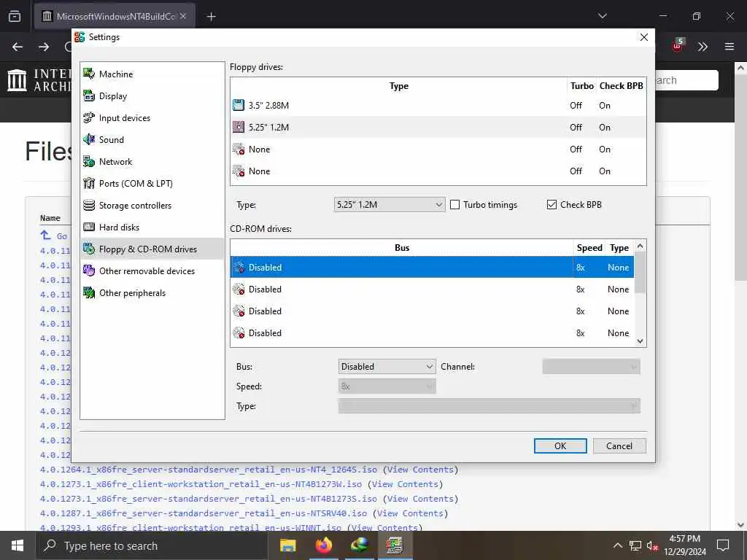
Task: Open the 4.0.1264.1 server ISO link
Action: pyautogui.click(x=209, y=470)
